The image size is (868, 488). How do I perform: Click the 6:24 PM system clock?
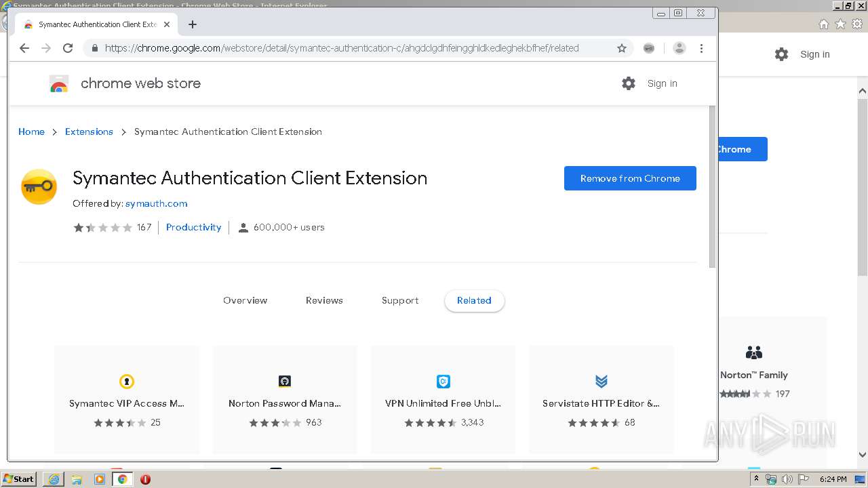833,479
